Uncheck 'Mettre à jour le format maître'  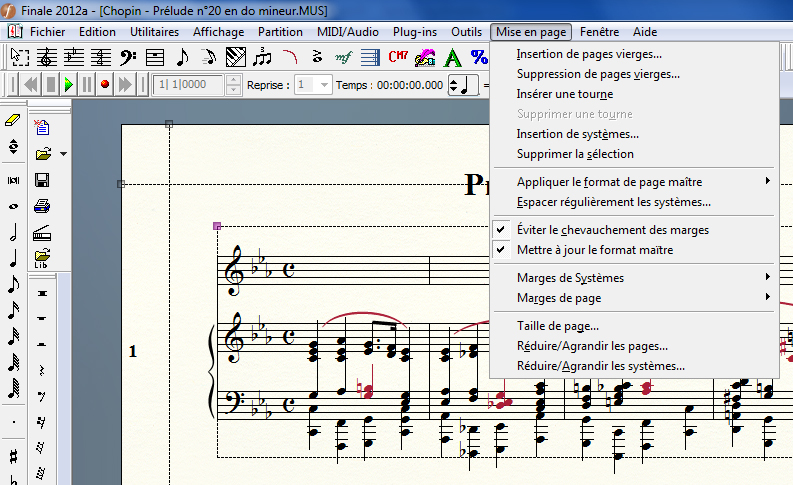[594, 250]
